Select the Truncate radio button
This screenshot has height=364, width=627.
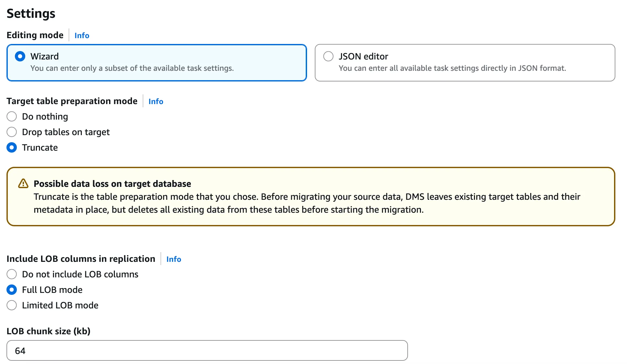(12, 147)
